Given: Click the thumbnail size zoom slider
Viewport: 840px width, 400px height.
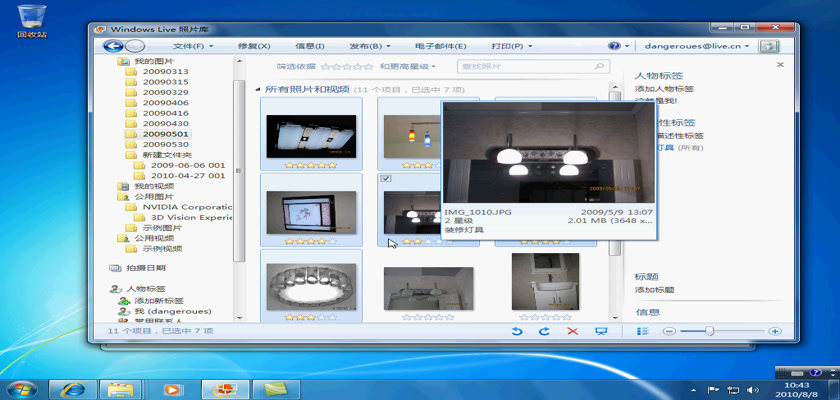Looking at the screenshot, I should (x=710, y=331).
